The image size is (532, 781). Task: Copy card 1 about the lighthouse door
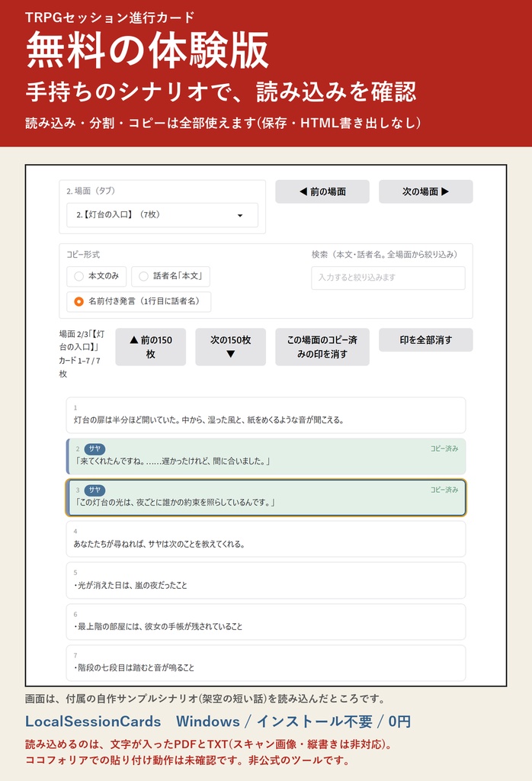266,416
